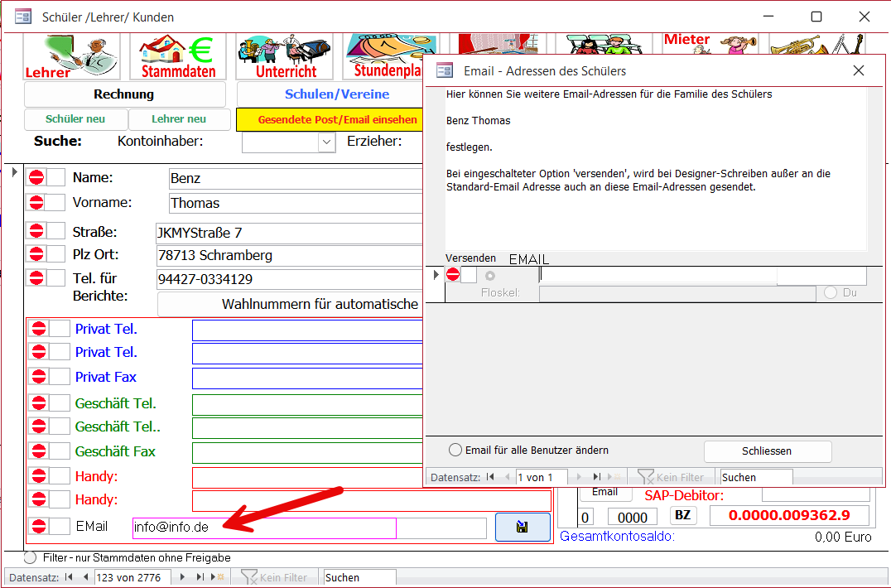
Task: Click the Unterricht musicians icon
Action: point(285,56)
